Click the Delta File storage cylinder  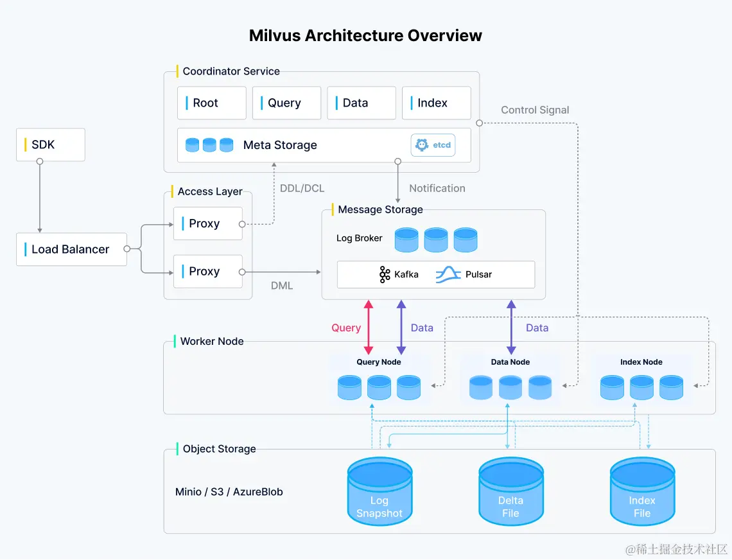click(510, 491)
